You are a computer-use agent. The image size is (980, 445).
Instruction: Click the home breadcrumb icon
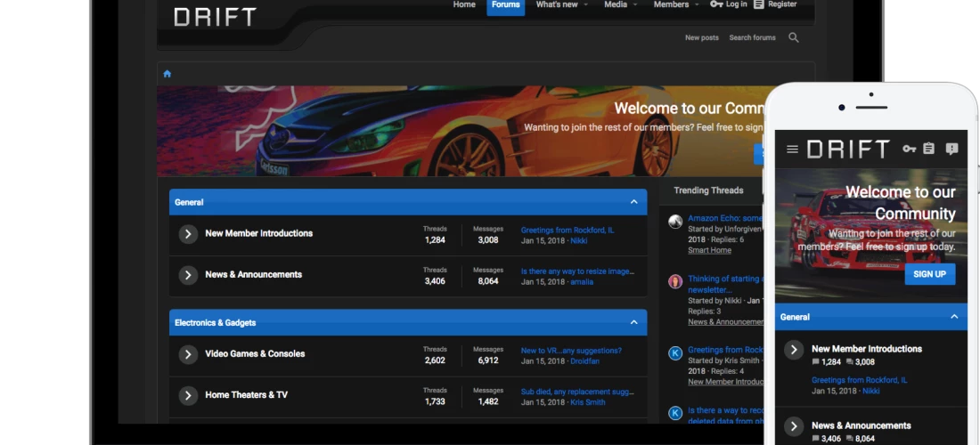click(167, 74)
